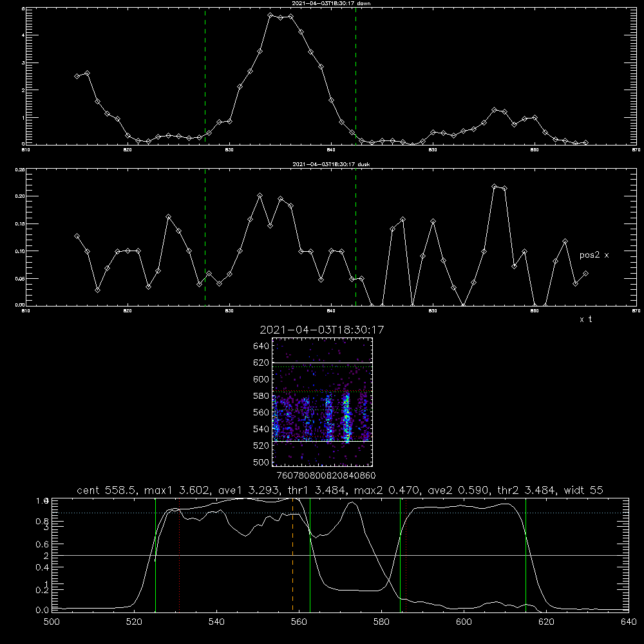Click the left green dashed line in dusk plot

205,237
